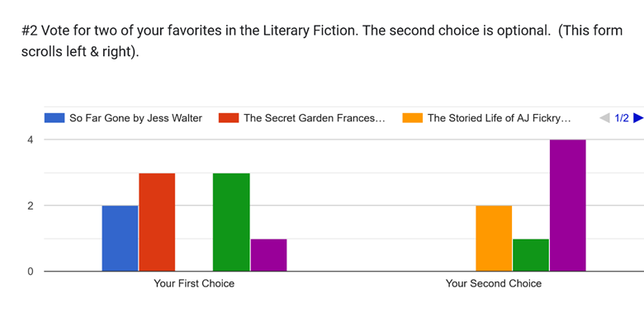Click the next legend page arrow
The height and width of the screenshot is (336, 644).
(637, 118)
